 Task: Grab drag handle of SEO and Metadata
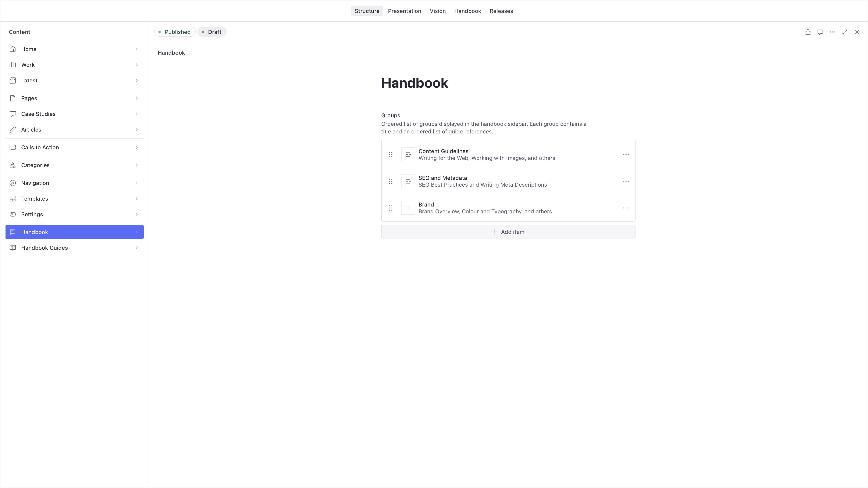coord(391,181)
